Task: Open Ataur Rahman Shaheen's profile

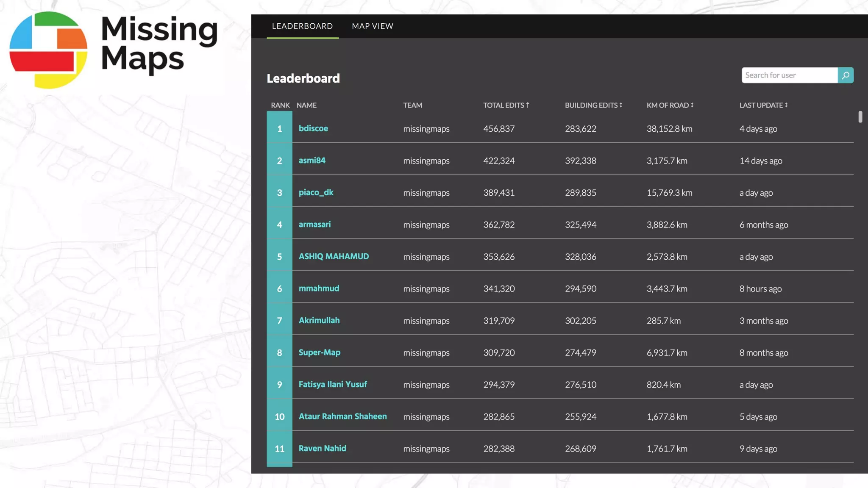Action: 342,416
